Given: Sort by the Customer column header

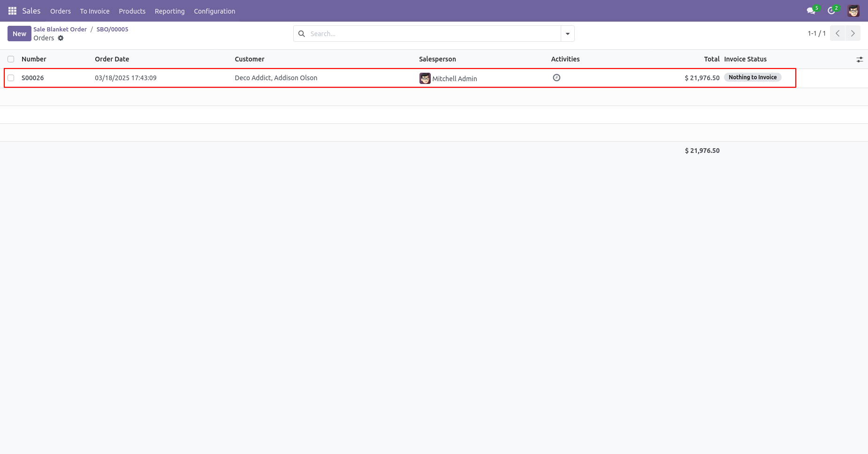Looking at the screenshot, I should click(250, 59).
